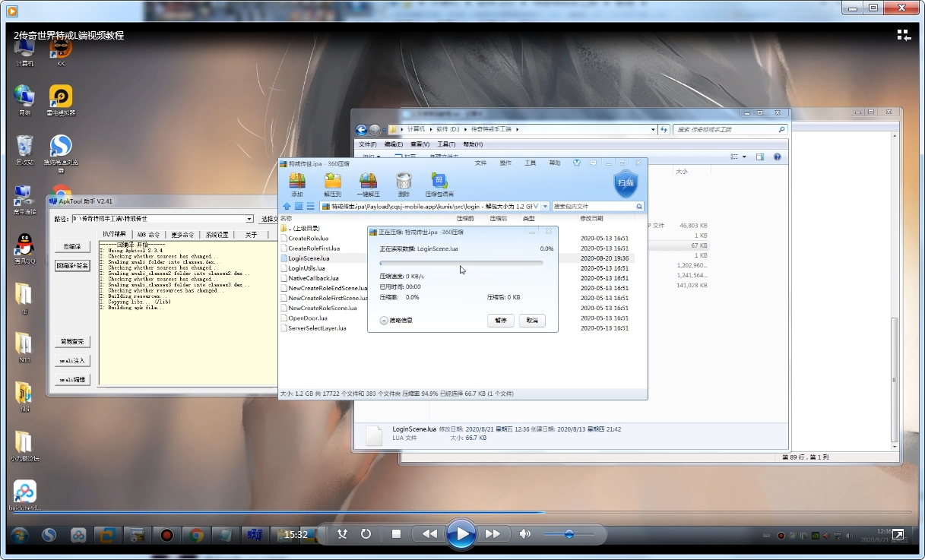Click the 解压到 (Extract to) toolbar icon
925x560 pixels.
pos(332,183)
